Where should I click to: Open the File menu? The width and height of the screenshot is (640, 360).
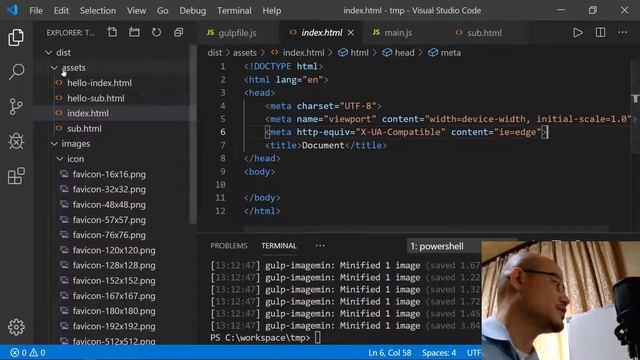coord(36,11)
